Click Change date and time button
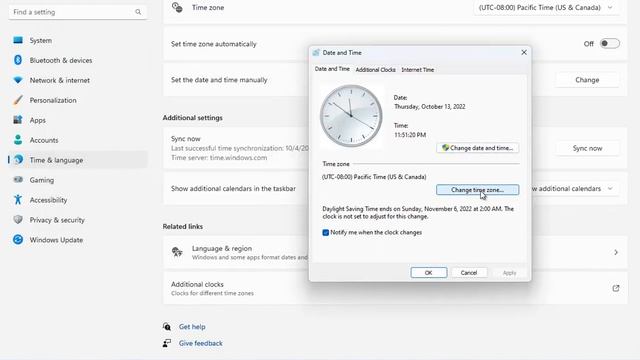 click(x=478, y=148)
